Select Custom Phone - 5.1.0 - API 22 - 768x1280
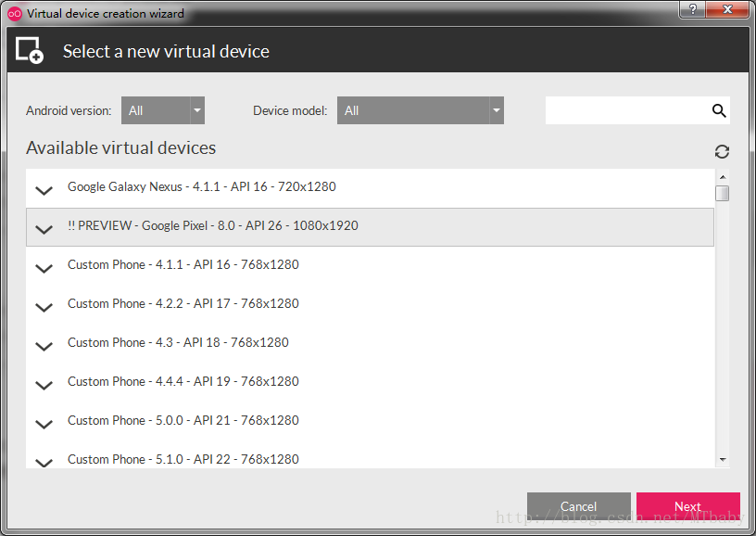 pos(370,455)
